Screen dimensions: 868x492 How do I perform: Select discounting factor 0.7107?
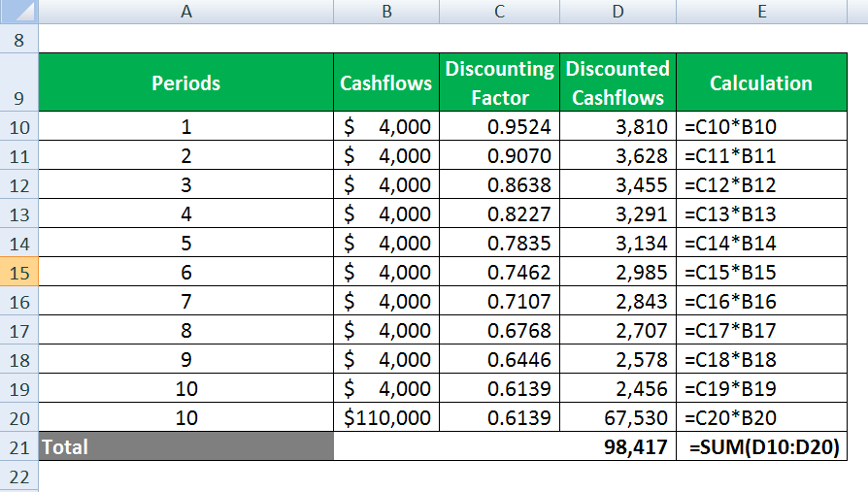499,301
